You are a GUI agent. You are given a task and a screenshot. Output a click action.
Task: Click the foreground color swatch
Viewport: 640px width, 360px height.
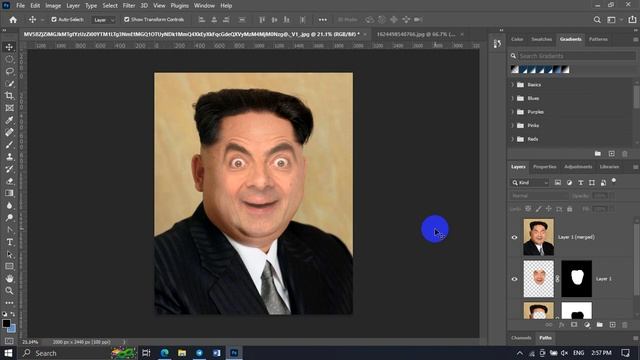click(x=6, y=324)
